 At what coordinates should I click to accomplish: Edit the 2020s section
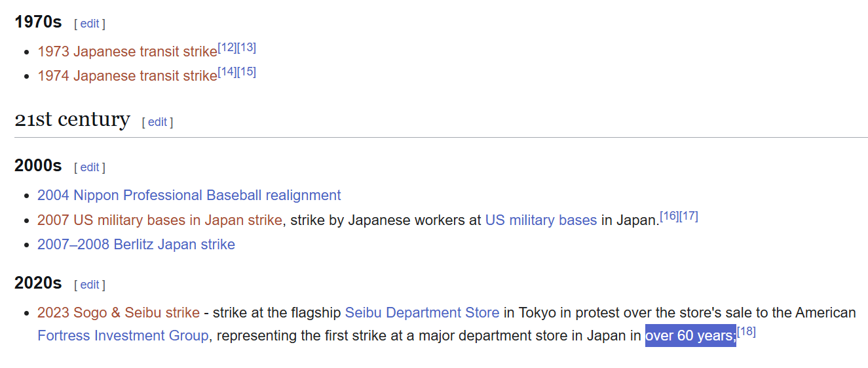[90, 285]
